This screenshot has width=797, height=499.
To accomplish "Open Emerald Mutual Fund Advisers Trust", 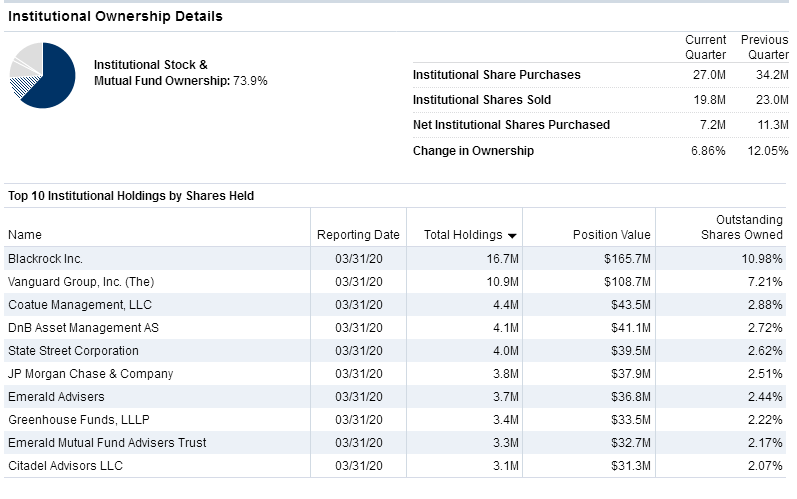I will click(x=107, y=443).
